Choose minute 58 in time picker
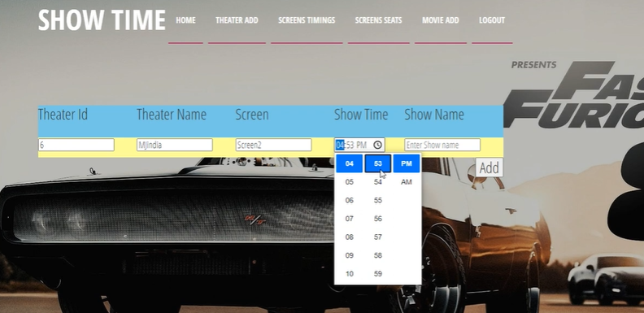Viewport: 644px width, 313px height. (x=378, y=255)
